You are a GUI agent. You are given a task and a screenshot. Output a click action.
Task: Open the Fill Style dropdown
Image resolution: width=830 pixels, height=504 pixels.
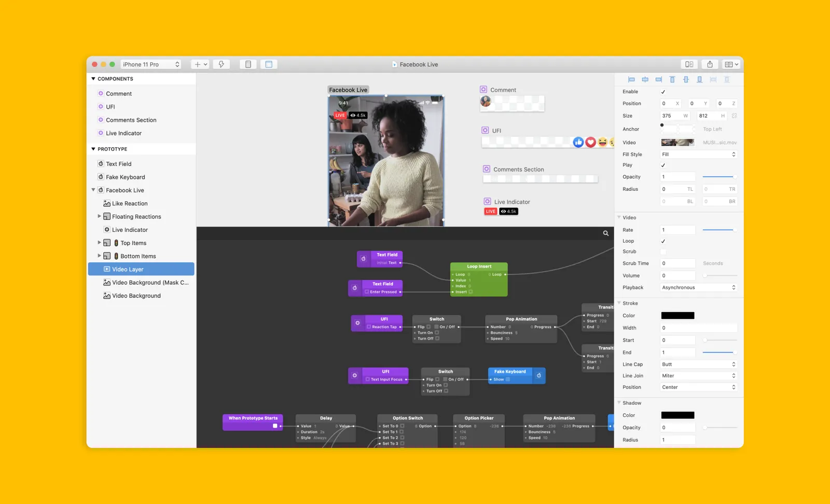click(699, 155)
